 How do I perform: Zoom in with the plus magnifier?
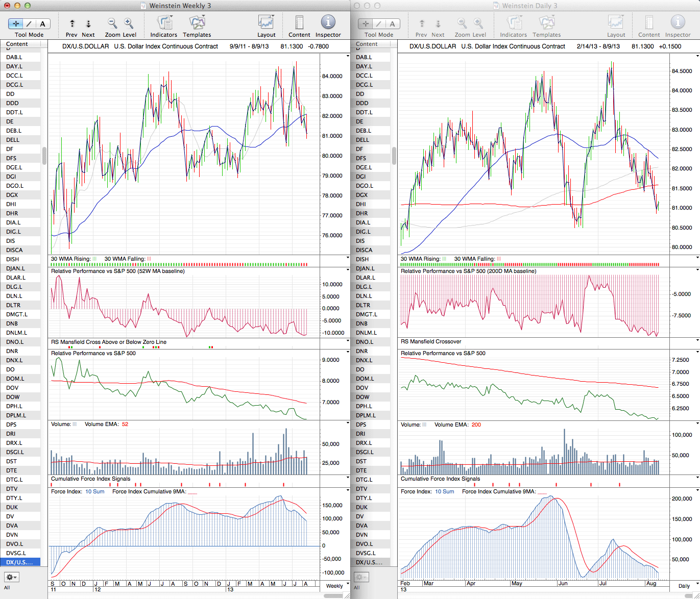[x=129, y=23]
